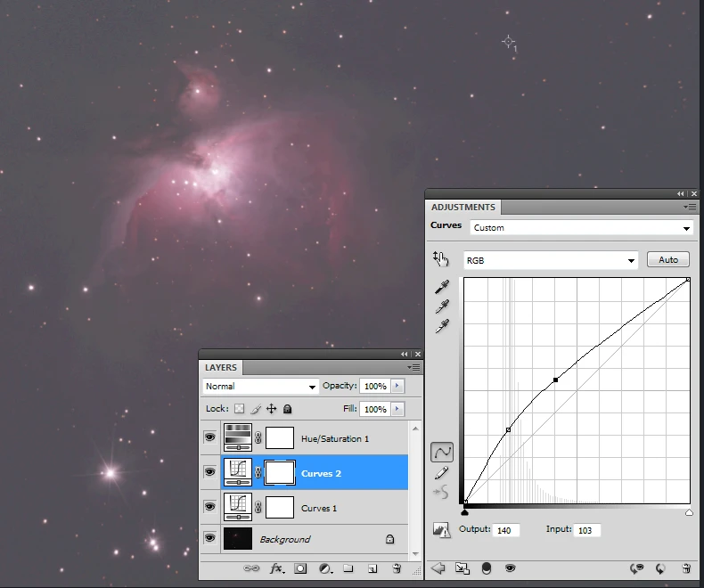Image resolution: width=704 pixels, height=588 pixels.
Task: Click the white point slider under the curve
Action: [689, 512]
